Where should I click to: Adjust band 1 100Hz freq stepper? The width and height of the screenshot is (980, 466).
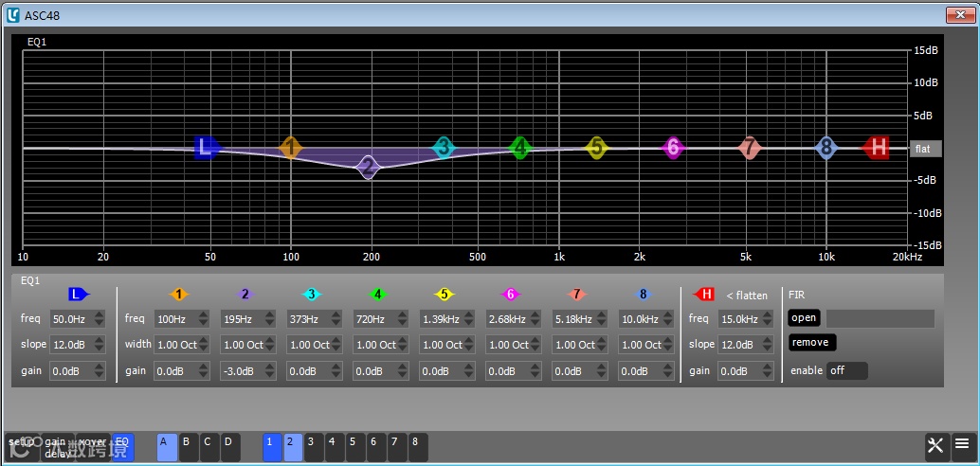pos(203,318)
